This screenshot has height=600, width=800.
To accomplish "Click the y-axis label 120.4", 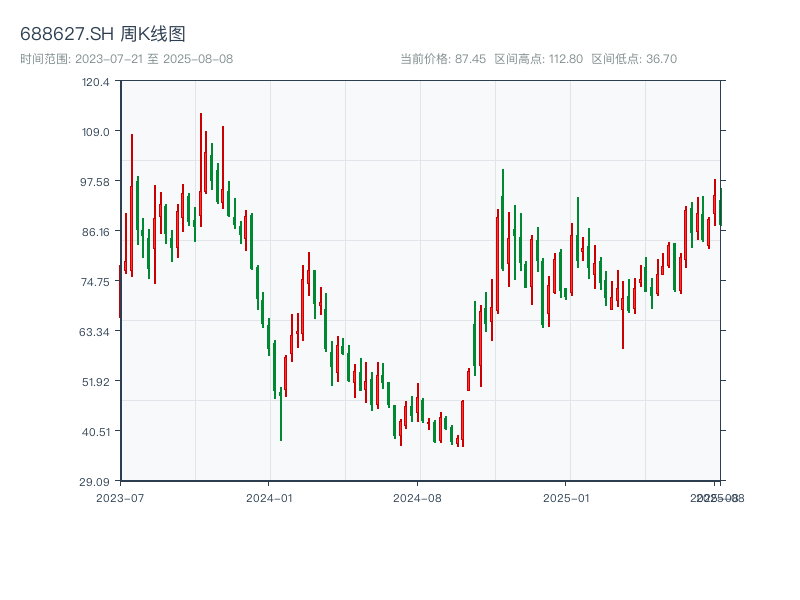I will 95,82.
